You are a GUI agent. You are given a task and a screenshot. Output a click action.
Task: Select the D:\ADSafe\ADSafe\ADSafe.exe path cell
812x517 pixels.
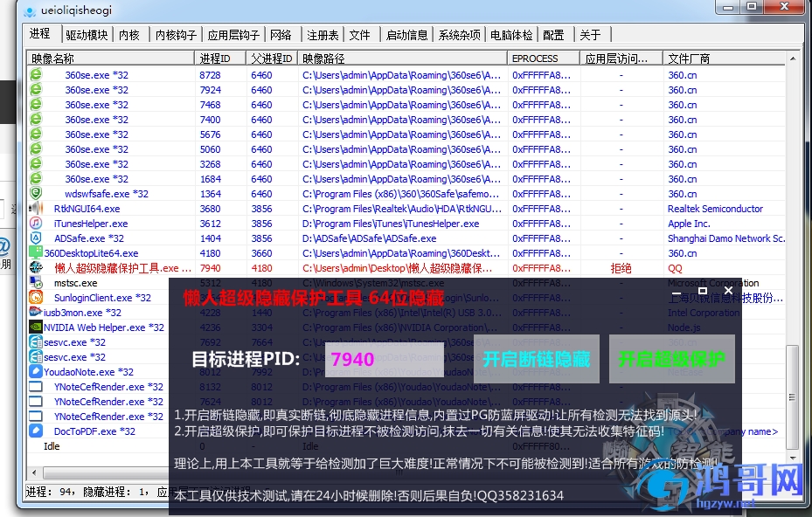click(369, 238)
